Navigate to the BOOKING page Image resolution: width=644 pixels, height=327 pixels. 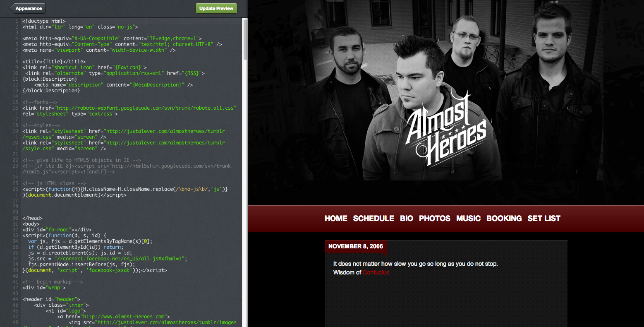[504, 218]
